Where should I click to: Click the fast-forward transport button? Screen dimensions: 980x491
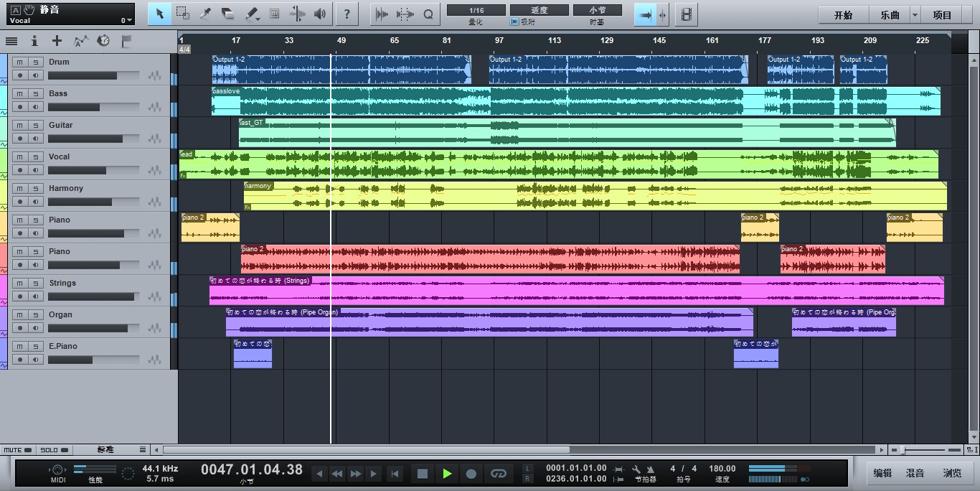pyautogui.click(x=355, y=474)
